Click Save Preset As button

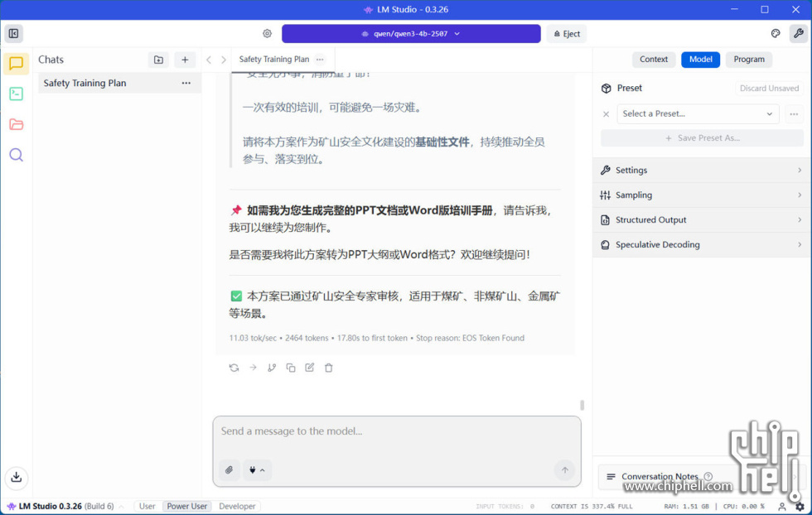702,138
